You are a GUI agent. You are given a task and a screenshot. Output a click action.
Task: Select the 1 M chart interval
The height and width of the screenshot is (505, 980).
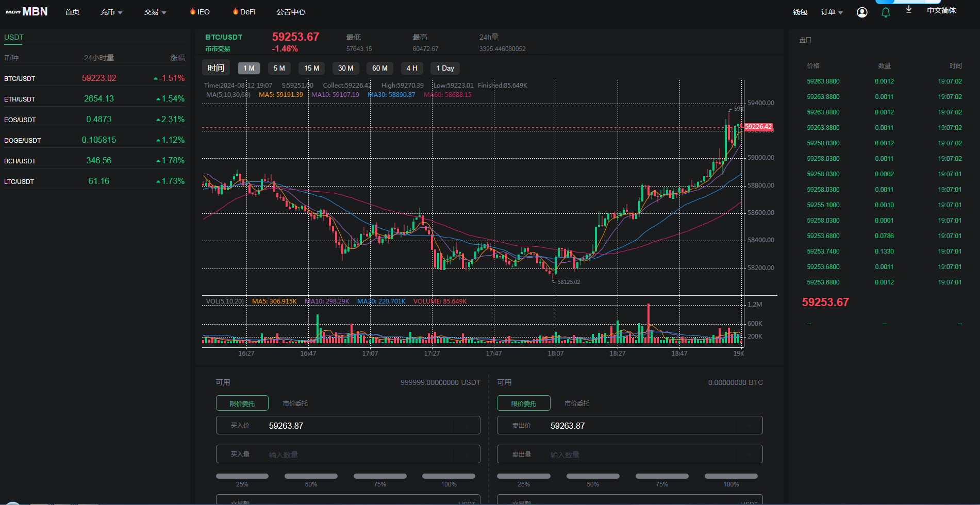tap(249, 68)
